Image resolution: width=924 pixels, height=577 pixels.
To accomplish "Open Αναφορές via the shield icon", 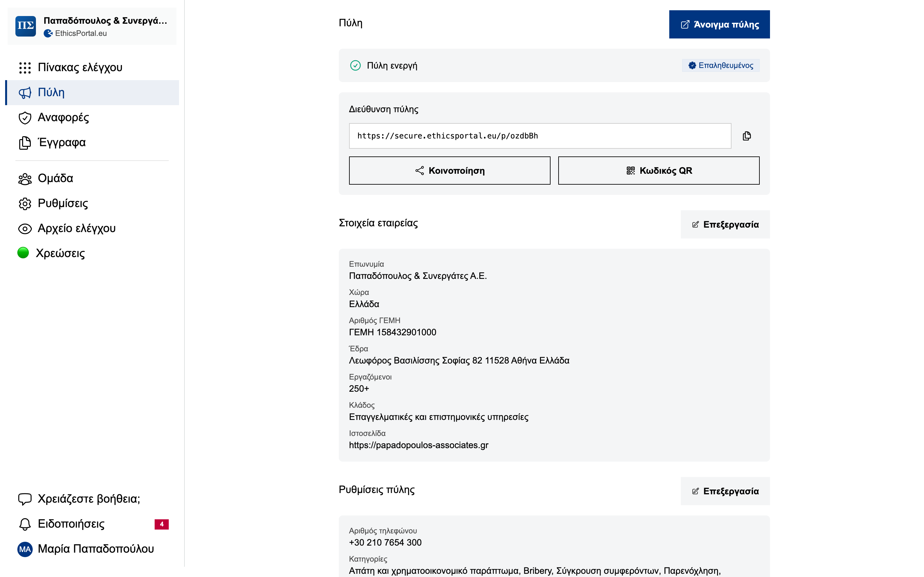I will click(x=24, y=118).
